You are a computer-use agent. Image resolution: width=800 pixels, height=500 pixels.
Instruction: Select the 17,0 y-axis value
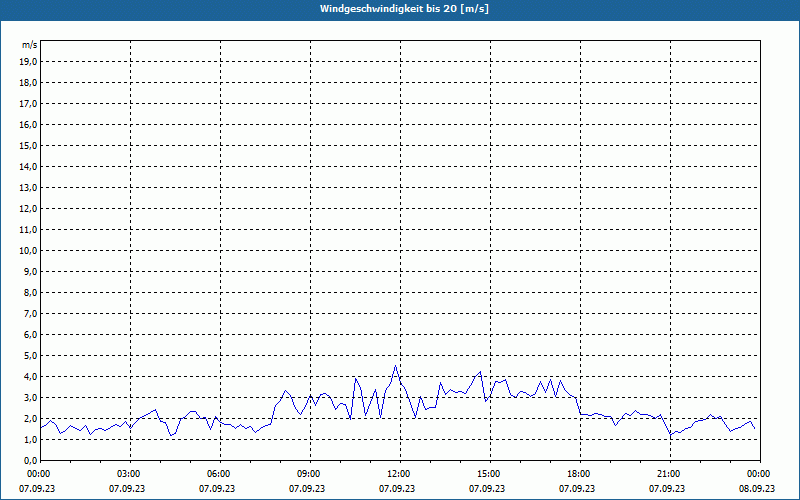pos(28,104)
